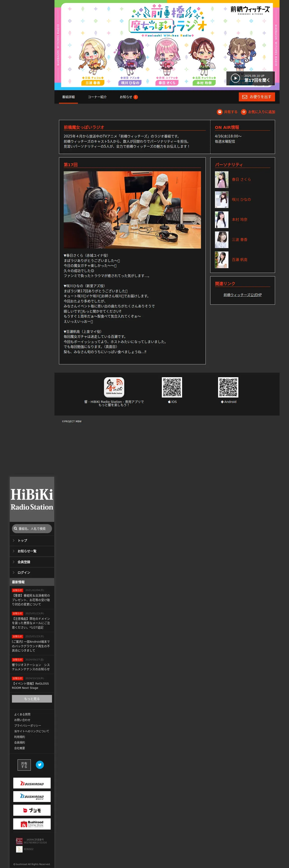Open 会員登録 in the sidebar menu

32,562
